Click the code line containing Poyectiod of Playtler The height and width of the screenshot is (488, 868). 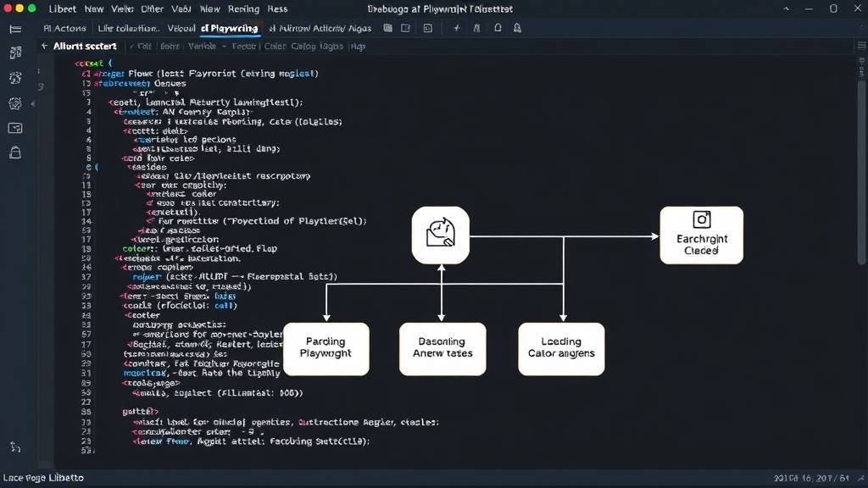(x=256, y=221)
